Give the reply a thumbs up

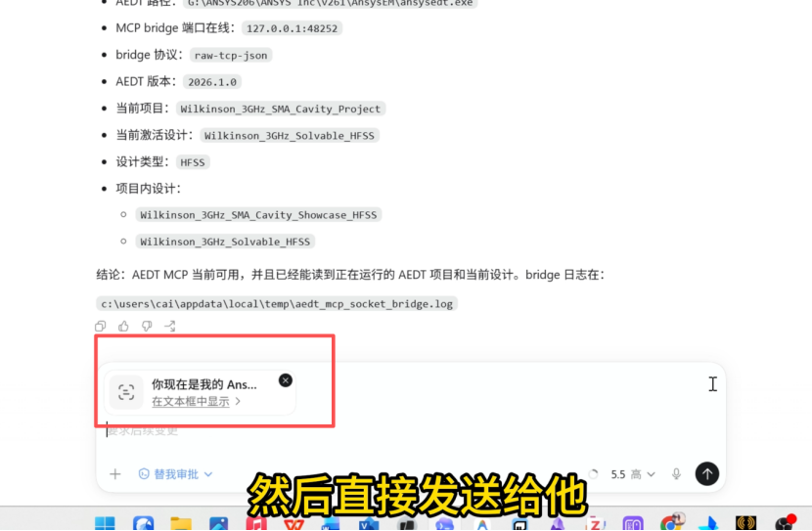click(123, 326)
